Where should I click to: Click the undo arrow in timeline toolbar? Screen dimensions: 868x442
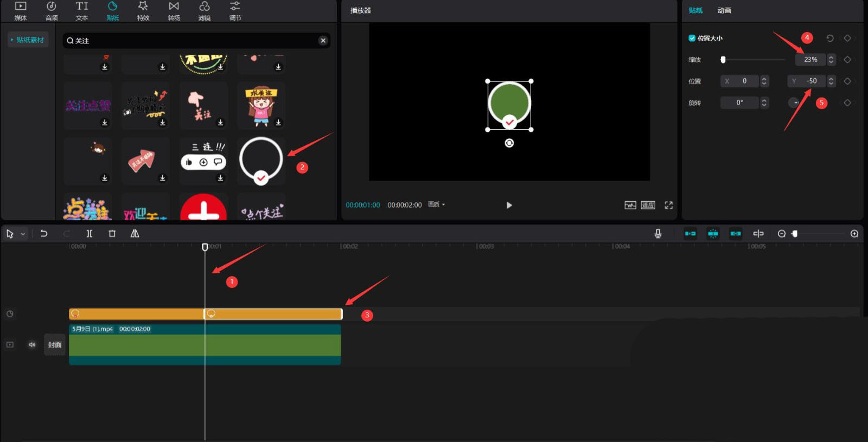(44, 234)
